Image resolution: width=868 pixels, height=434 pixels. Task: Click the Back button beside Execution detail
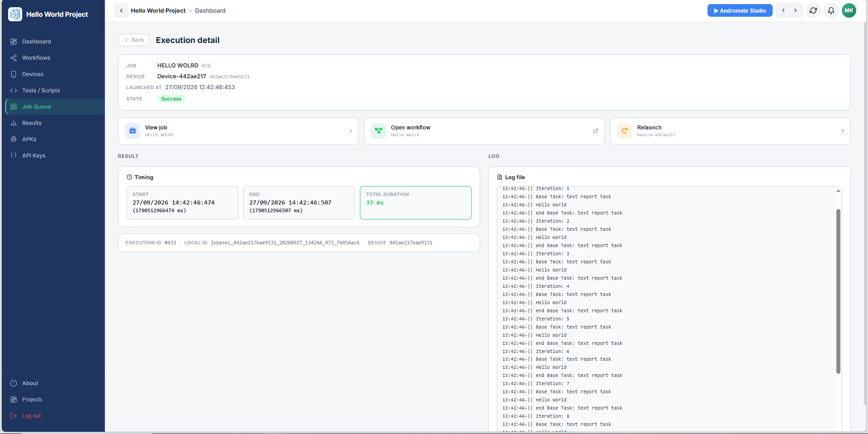pyautogui.click(x=134, y=40)
